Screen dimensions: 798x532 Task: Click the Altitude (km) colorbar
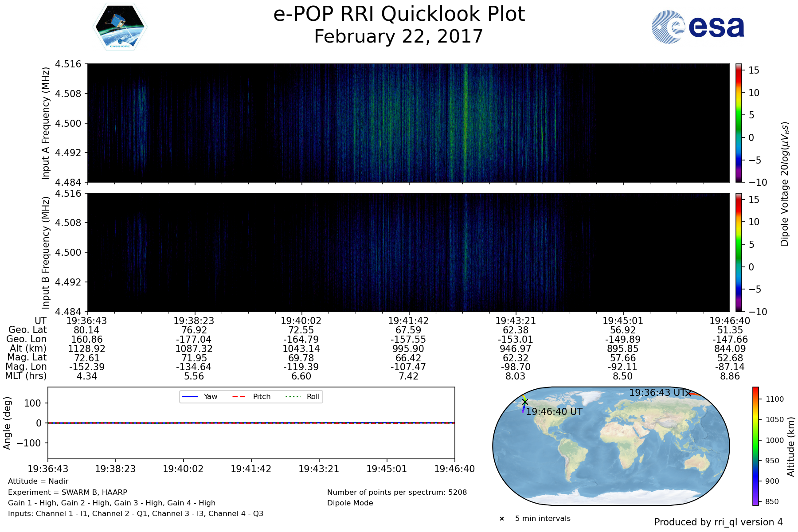(x=755, y=446)
